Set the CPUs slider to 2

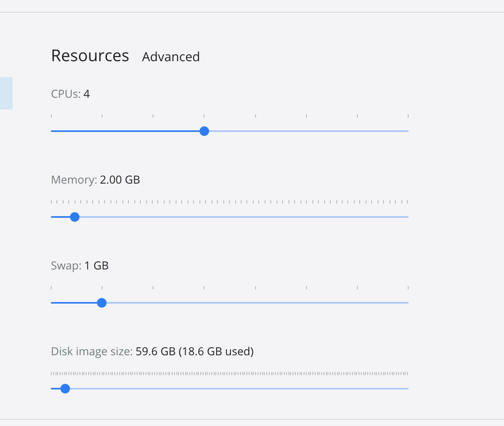[x=102, y=131]
